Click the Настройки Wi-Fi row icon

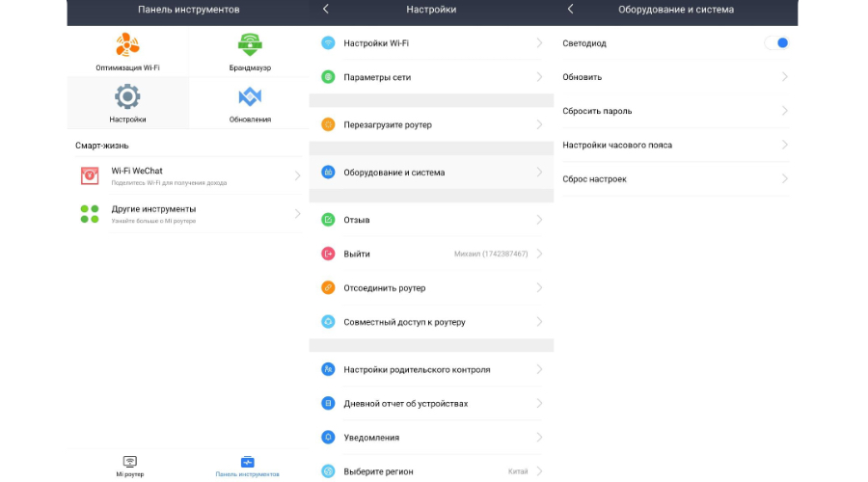(328, 42)
